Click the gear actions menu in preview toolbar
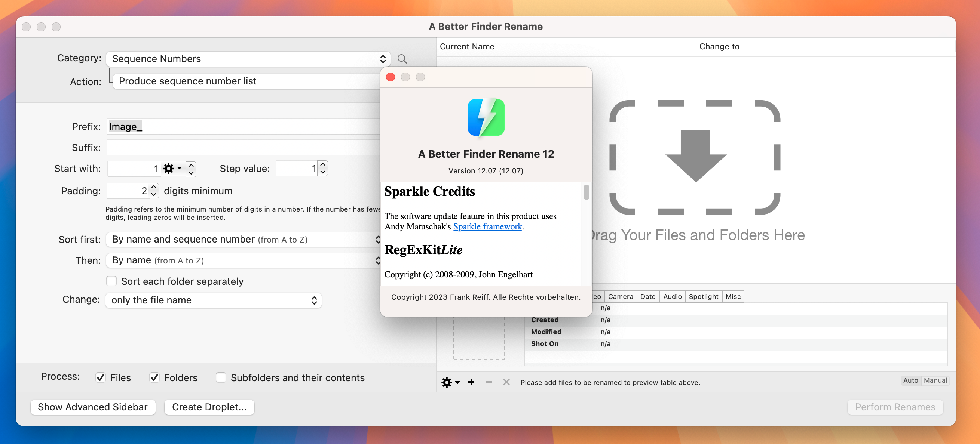 pos(450,382)
